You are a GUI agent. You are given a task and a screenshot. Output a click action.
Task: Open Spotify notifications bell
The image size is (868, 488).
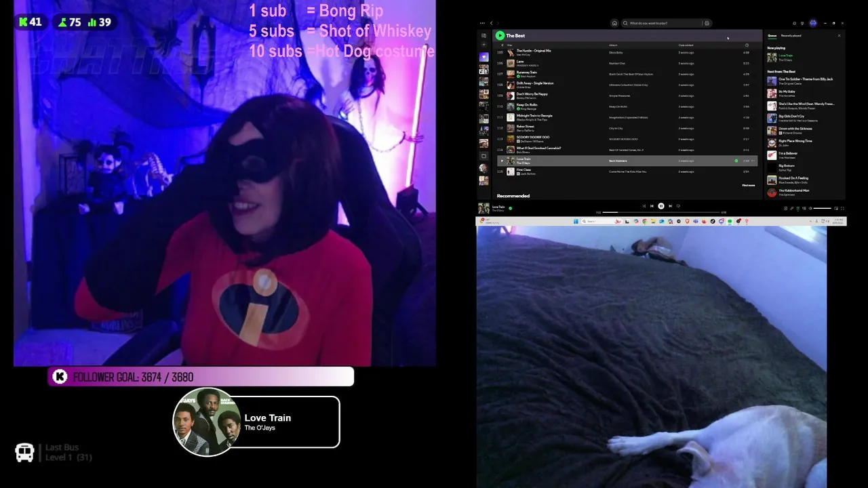click(794, 23)
